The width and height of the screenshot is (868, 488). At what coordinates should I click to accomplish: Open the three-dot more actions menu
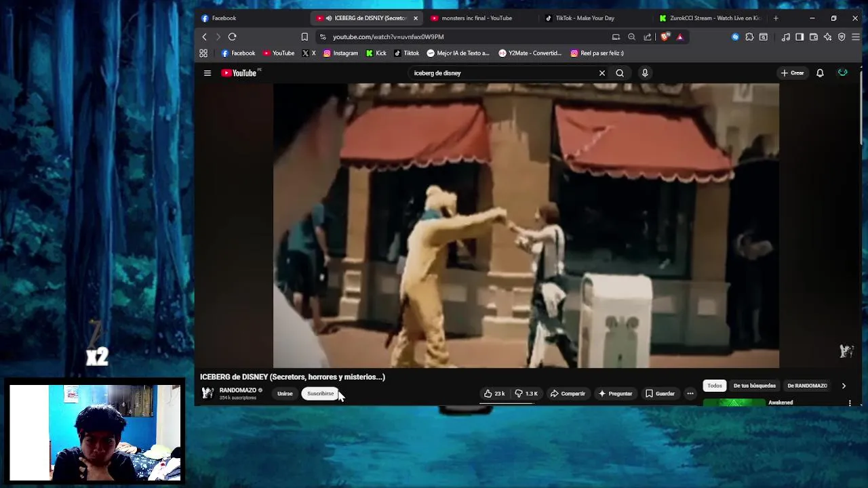coord(690,394)
